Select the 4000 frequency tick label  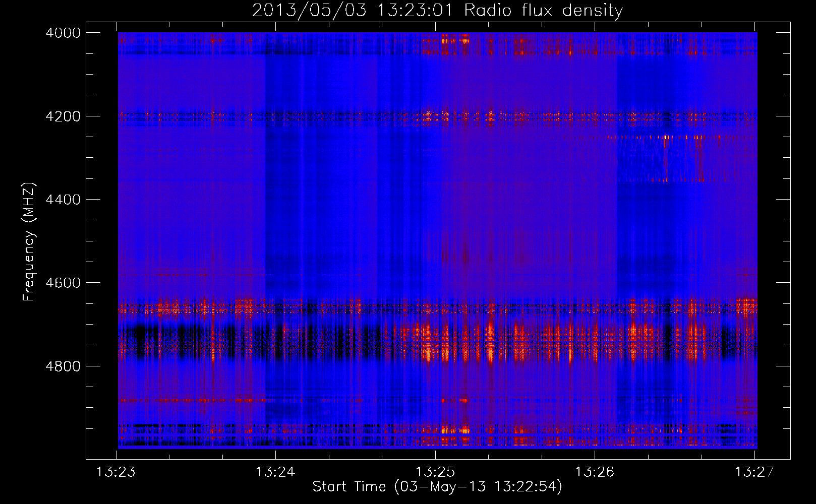click(63, 33)
